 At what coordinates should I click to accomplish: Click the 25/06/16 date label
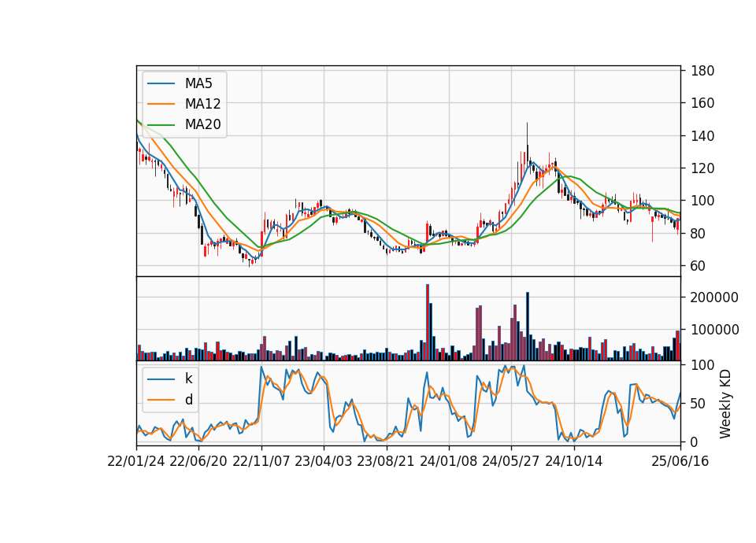pos(680,461)
